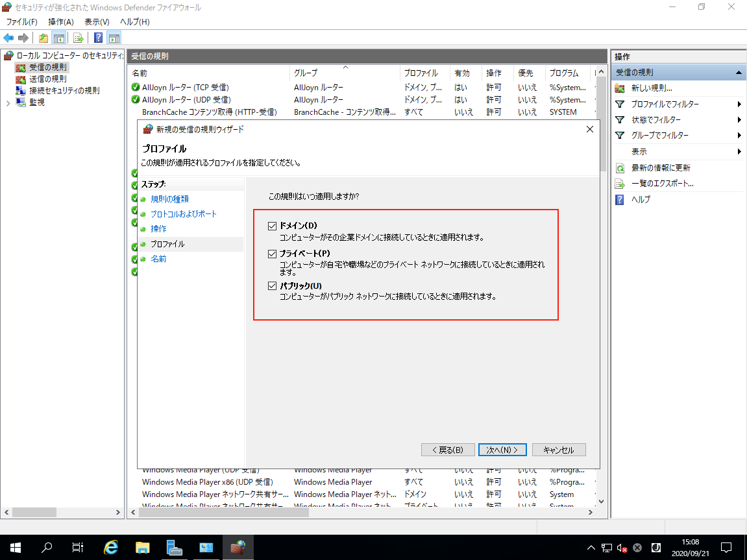Image resolution: width=747 pixels, height=560 pixels.
Task: Toggle the プライベート(P) checkbox
Action: (272, 254)
